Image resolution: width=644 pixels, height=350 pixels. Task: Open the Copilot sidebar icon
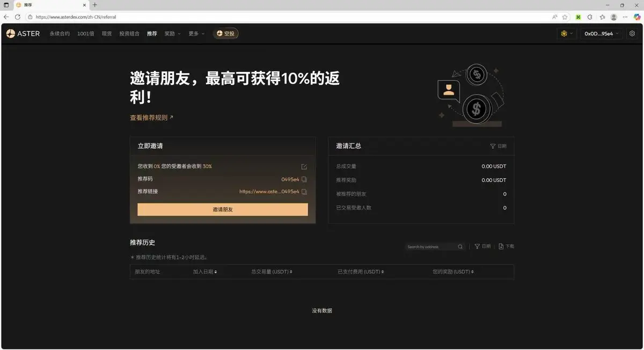click(637, 17)
